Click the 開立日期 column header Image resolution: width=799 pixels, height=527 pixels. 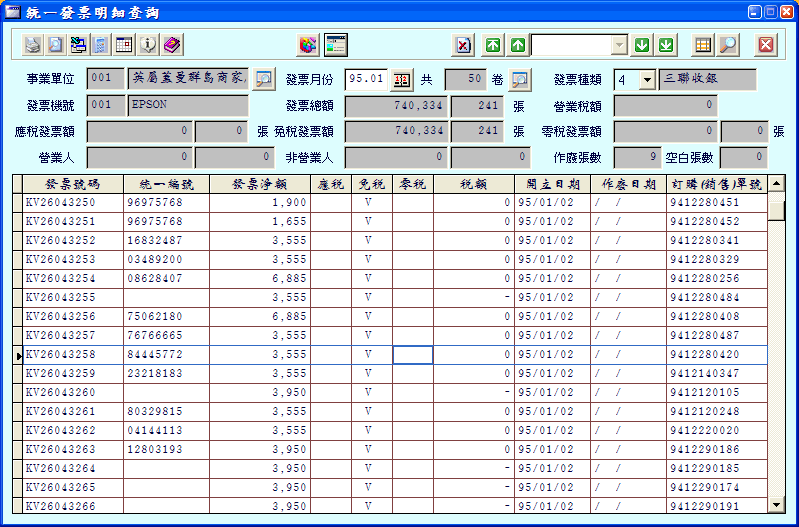(x=551, y=184)
